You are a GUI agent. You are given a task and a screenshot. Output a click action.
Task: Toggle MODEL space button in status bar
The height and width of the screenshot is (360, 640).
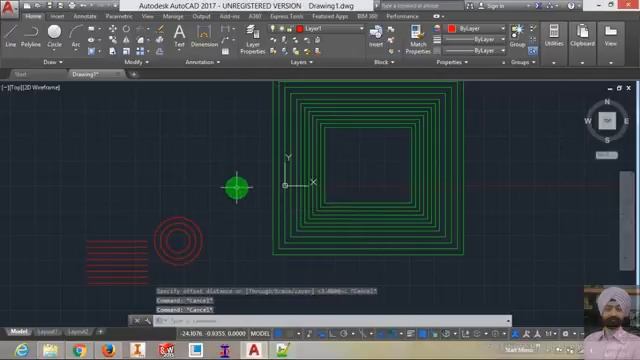point(260,334)
